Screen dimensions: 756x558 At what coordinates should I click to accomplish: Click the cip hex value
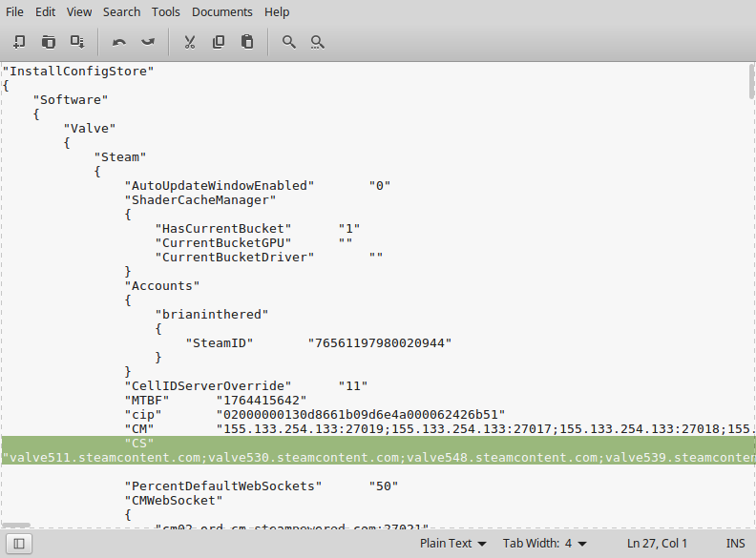[361, 415]
